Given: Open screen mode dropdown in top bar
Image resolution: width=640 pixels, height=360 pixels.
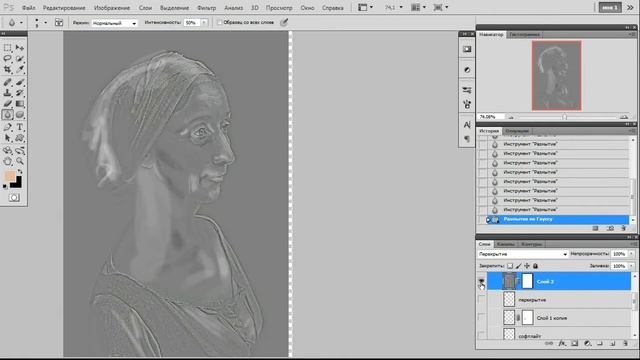Looking at the screenshot, I should 441,7.
